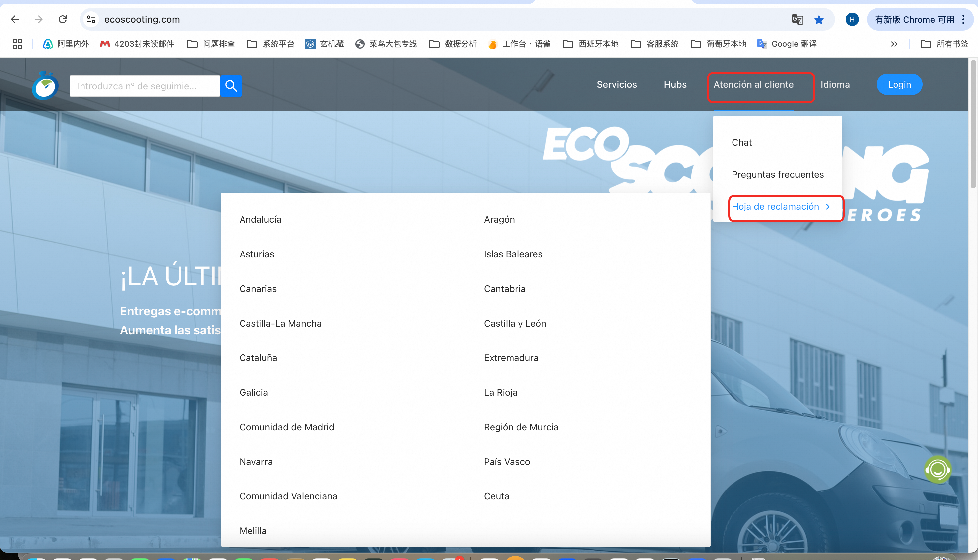Open the H profile avatar
Viewport: 978px width, 560px height.
click(x=852, y=19)
